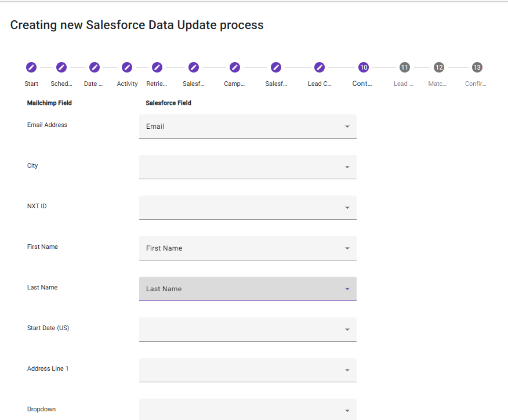Image resolution: width=508 pixels, height=420 pixels.
Task: Click the Camp... step pencil icon
Action: [x=235, y=67]
